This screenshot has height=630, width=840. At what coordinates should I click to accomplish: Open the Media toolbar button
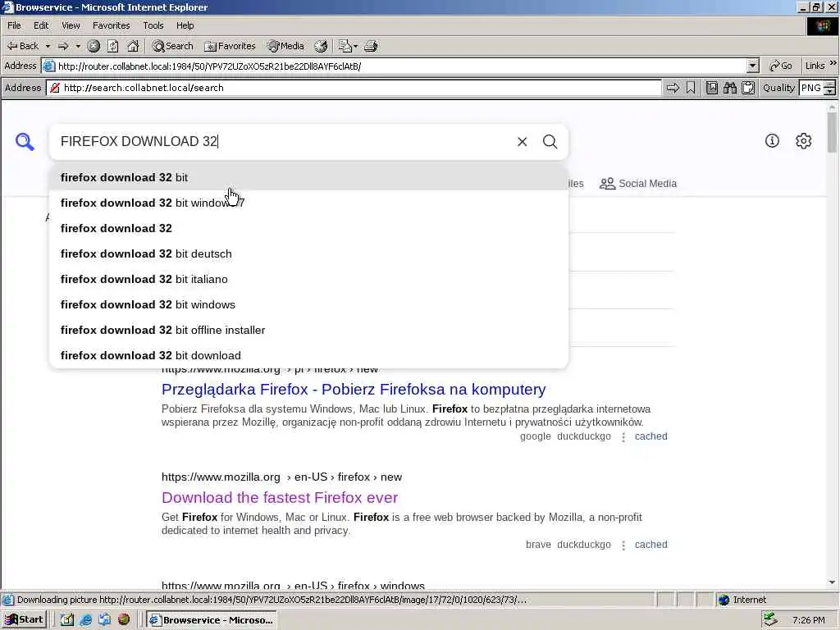(286, 46)
